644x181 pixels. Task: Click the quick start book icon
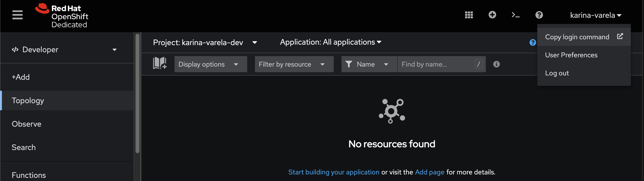click(160, 63)
